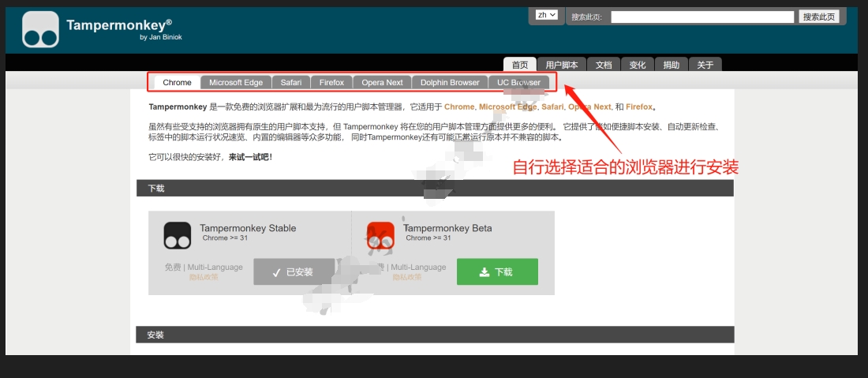Viewport: 868px width, 378px height.
Task: Open the 关于 navigation tab
Action: tap(705, 65)
